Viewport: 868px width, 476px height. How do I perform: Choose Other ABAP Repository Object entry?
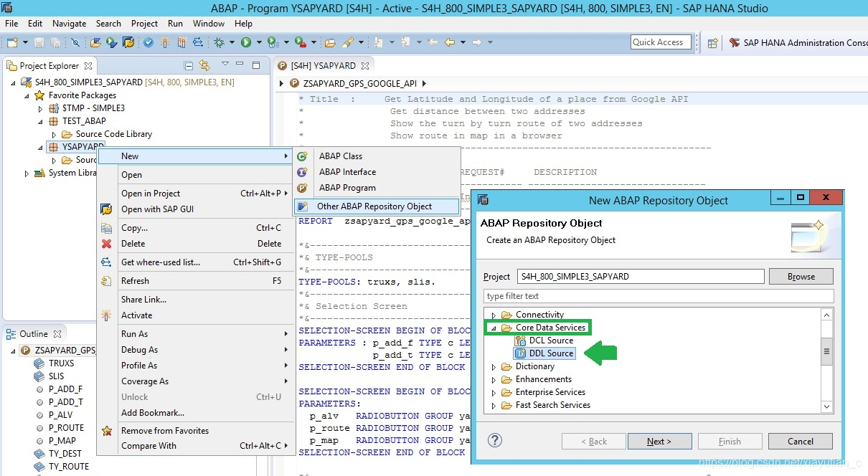point(377,206)
